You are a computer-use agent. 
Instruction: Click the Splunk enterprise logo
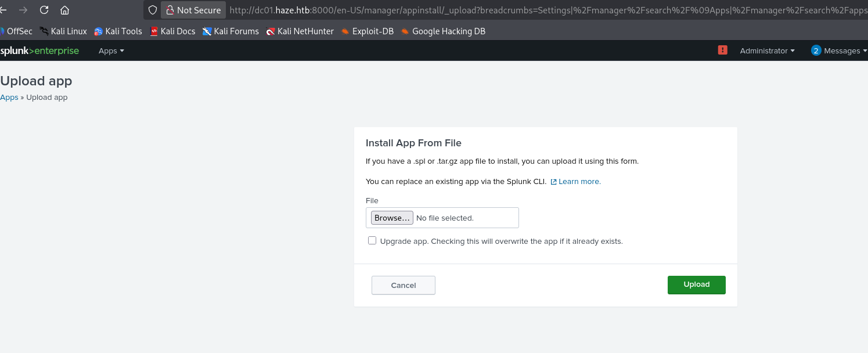39,51
